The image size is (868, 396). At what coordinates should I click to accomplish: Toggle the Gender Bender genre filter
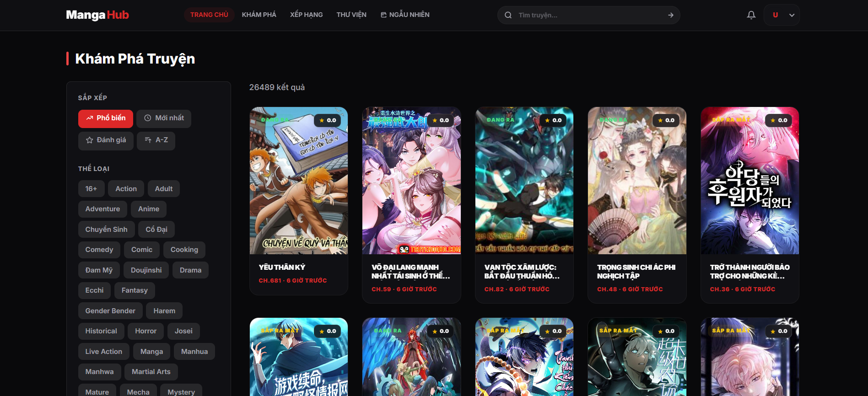[110, 311]
